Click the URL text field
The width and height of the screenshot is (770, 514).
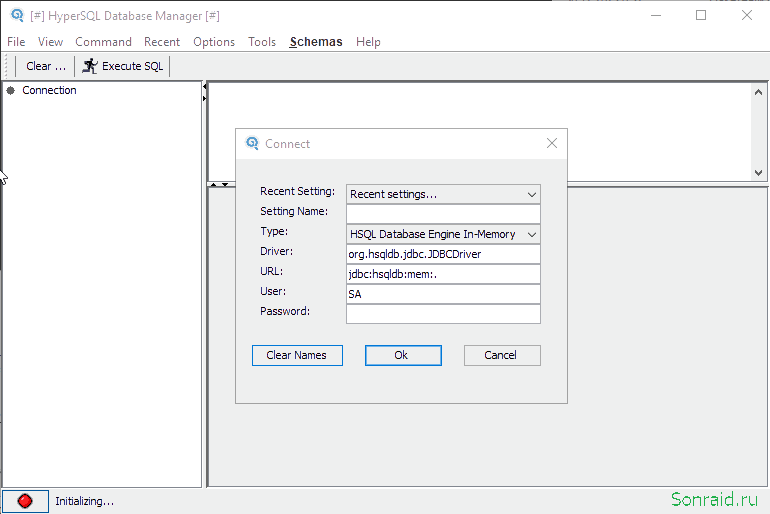click(443, 274)
